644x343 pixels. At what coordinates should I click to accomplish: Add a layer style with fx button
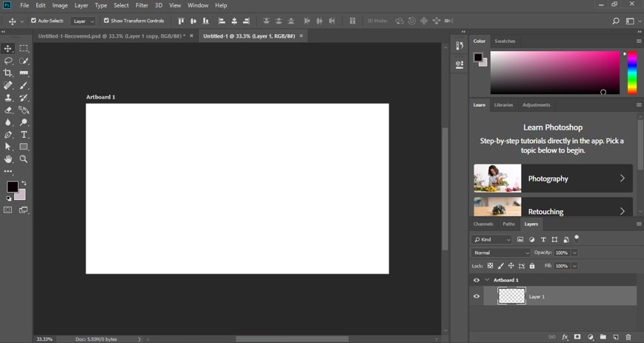click(x=565, y=337)
